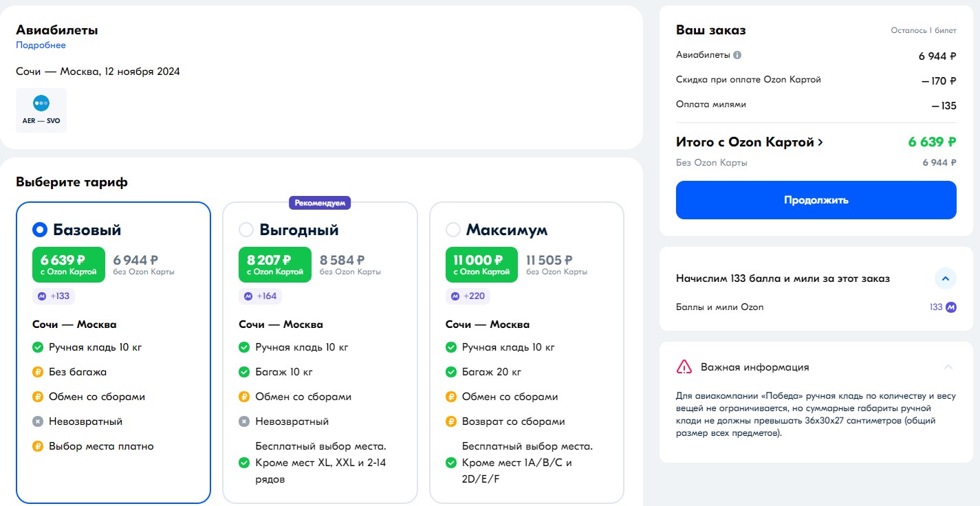This screenshot has width=980, height=506.
Task: Select the Базовый tariff radio button
Action: (40, 230)
